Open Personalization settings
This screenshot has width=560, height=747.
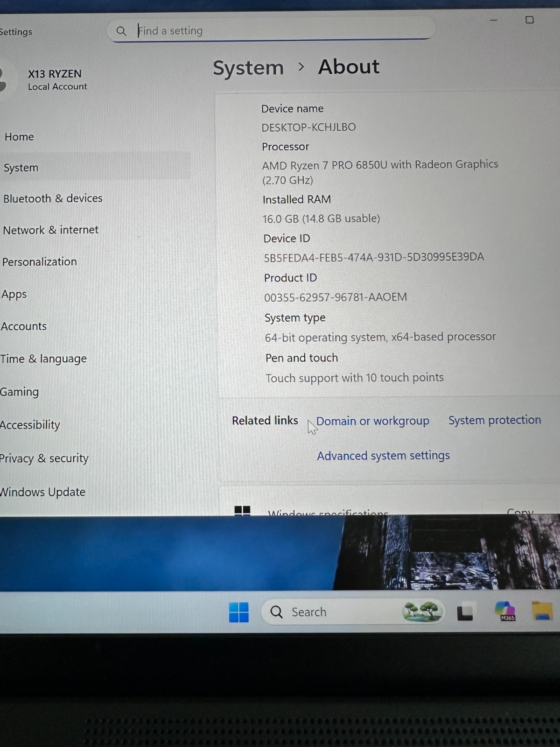coord(39,262)
